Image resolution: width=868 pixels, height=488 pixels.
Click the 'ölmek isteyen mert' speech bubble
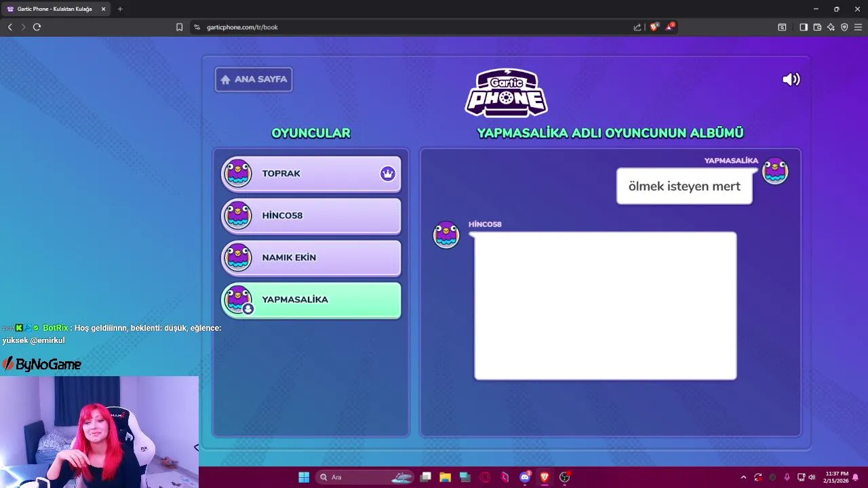click(x=684, y=186)
